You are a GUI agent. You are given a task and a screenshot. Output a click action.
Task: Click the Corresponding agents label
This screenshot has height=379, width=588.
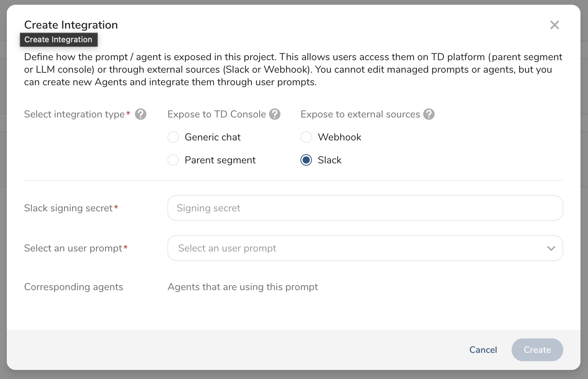73,287
